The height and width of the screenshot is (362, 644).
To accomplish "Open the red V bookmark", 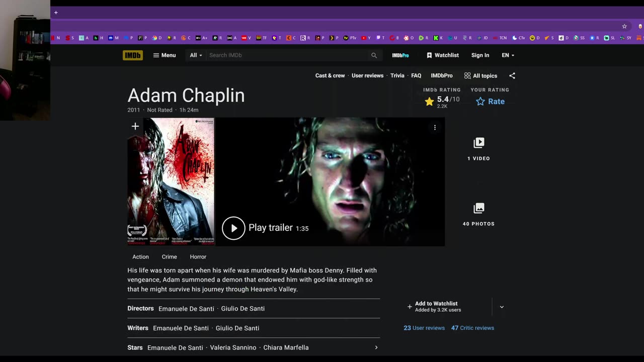I will coord(246,38).
